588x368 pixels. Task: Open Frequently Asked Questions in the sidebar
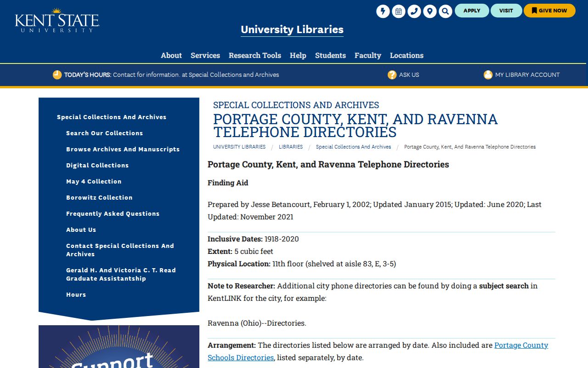113,213
